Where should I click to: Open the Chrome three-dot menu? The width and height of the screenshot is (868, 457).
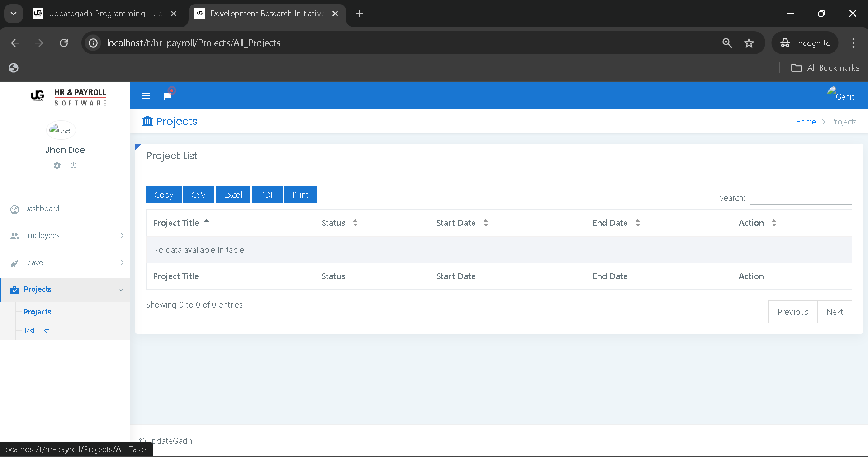(853, 43)
